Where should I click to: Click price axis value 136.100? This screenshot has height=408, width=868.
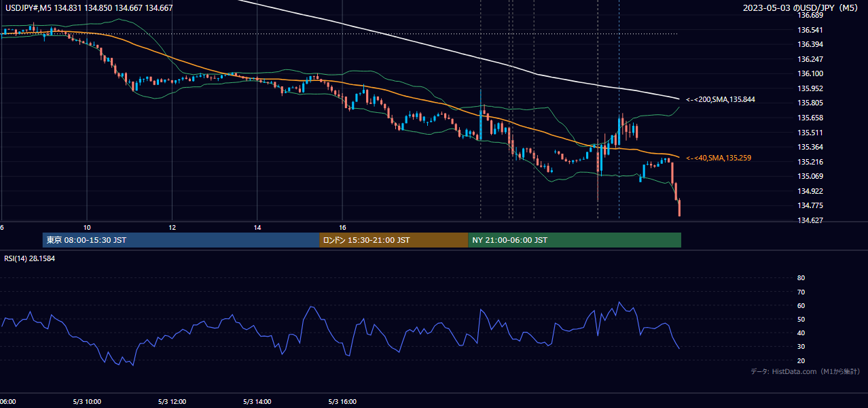pos(810,73)
